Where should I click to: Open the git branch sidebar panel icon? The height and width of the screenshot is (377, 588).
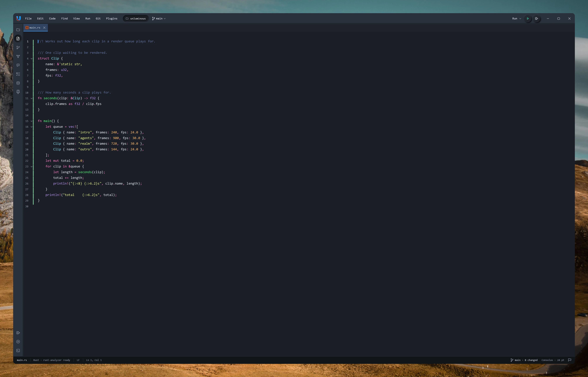(x=18, y=47)
